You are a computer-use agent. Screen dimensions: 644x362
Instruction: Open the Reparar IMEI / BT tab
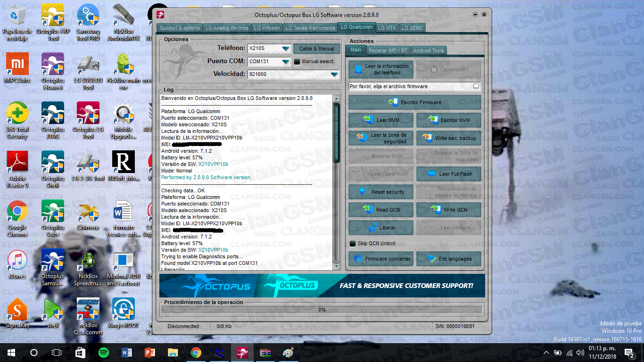click(388, 50)
